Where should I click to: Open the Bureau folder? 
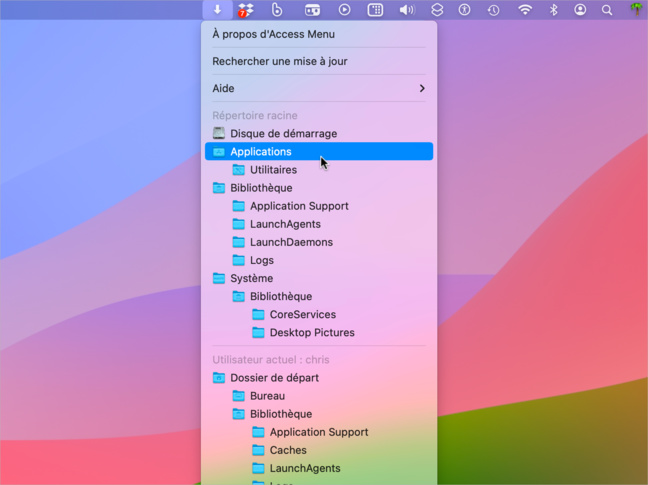click(x=319, y=396)
